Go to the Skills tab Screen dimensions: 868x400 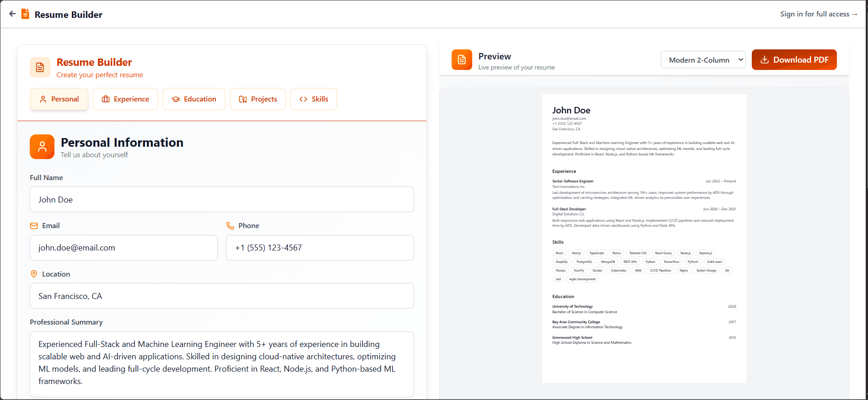tap(314, 99)
